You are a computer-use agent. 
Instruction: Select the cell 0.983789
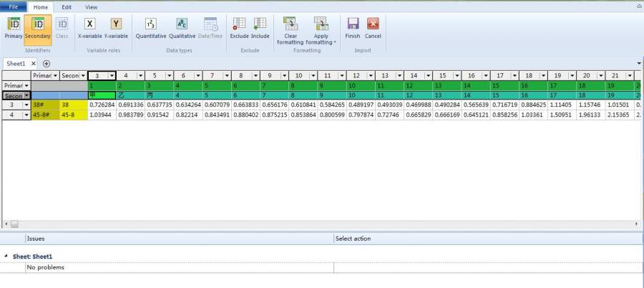click(x=131, y=115)
